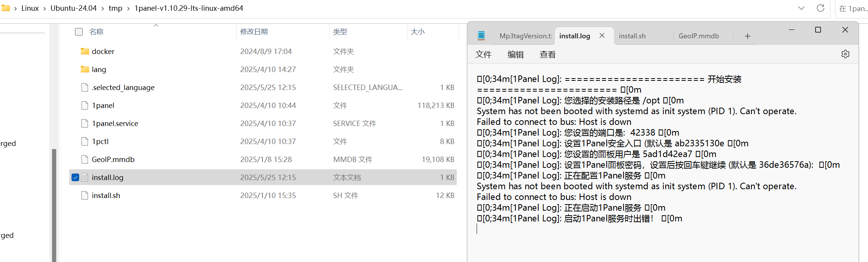Viewport: 868px width, 262px height.
Task: Open the docker folder icon
Action: tap(85, 51)
